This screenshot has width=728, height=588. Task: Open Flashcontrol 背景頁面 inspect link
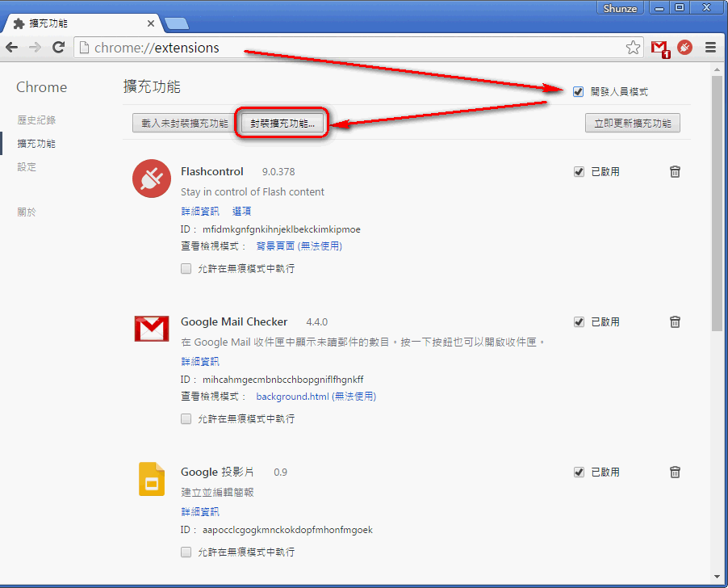299,246
